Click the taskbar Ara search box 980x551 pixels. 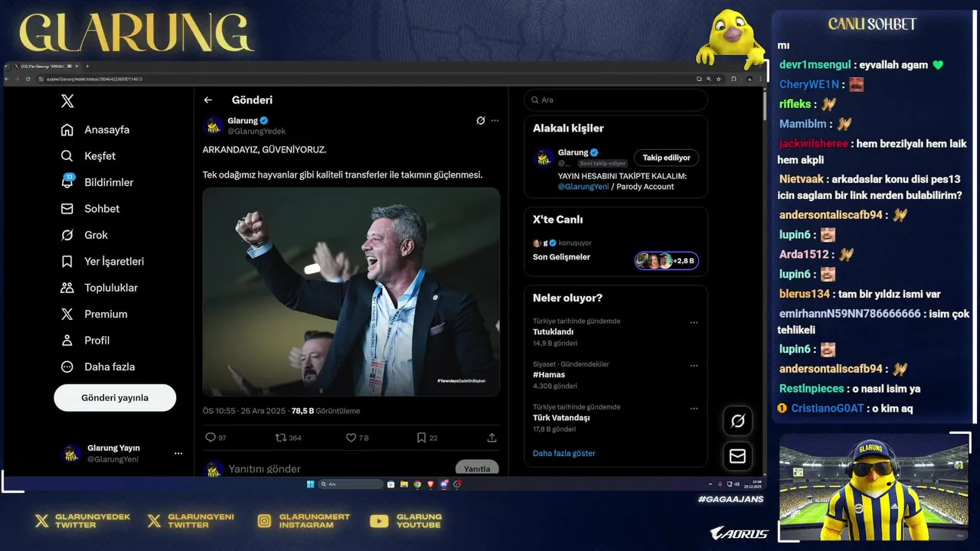351,484
